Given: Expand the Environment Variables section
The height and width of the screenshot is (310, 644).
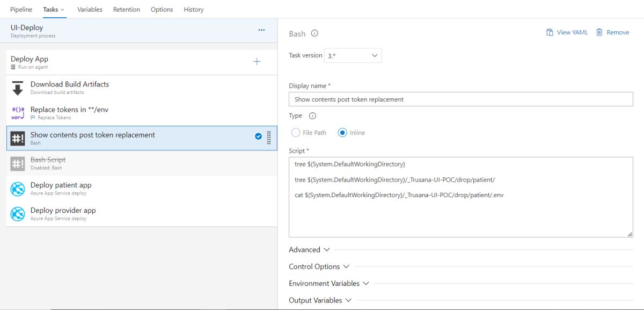Looking at the screenshot, I should [x=329, y=284].
